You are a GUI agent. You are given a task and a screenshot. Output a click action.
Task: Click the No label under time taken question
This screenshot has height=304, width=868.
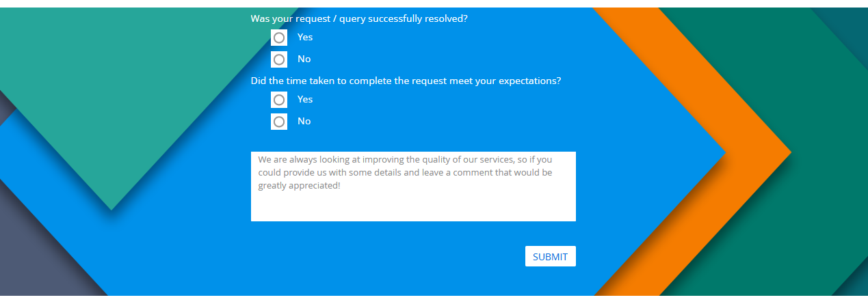304,122
